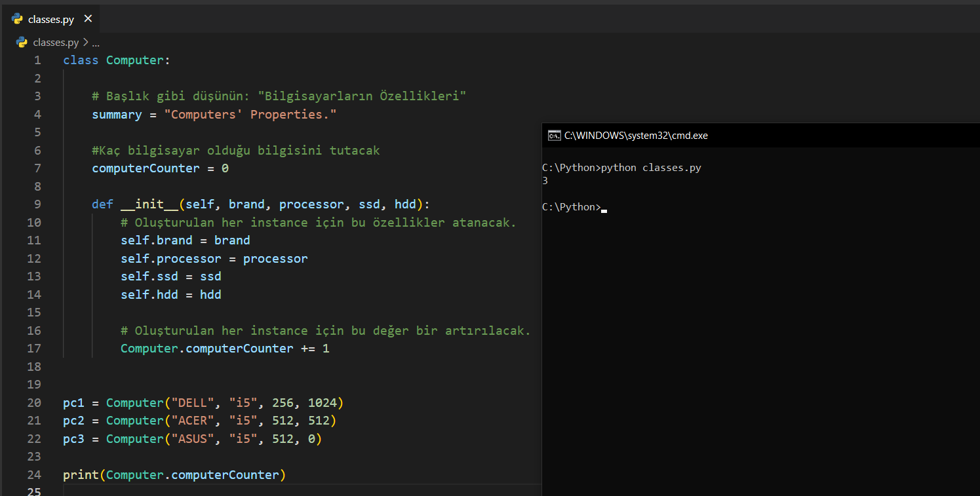
Task: Open the classes.py breadcrumb item
Action: 56,43
